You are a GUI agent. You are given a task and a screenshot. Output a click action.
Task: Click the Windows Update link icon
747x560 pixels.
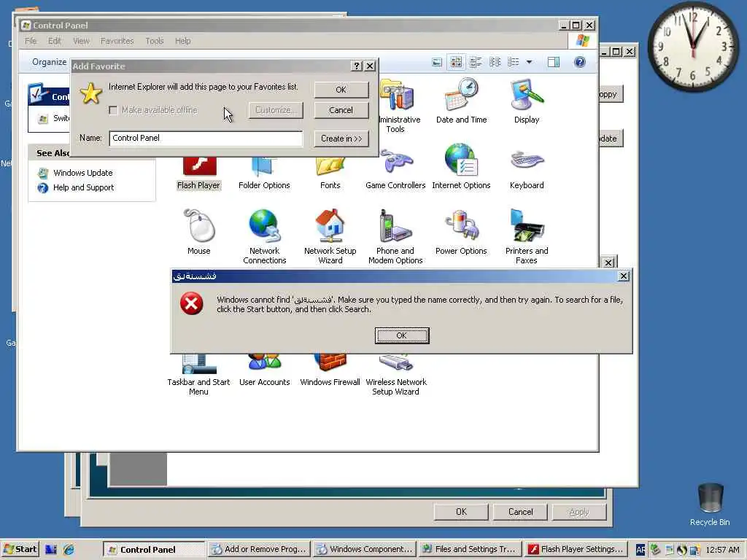[x=43, y=173]
